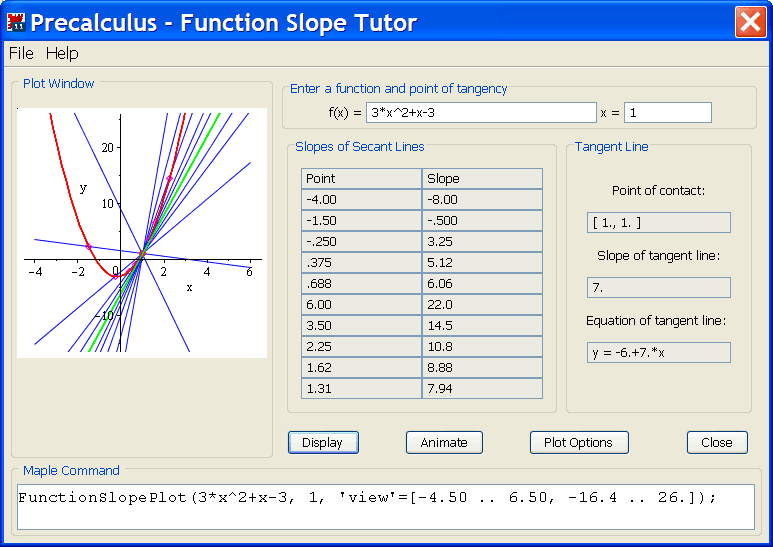
Task: Select the Slope column header in table
Action: pos(482,179)
